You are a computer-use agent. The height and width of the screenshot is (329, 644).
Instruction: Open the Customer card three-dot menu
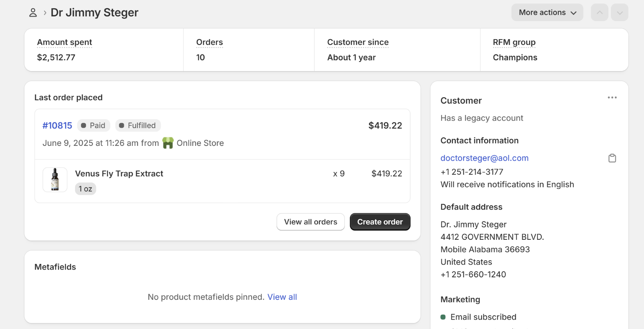[612, 98]
